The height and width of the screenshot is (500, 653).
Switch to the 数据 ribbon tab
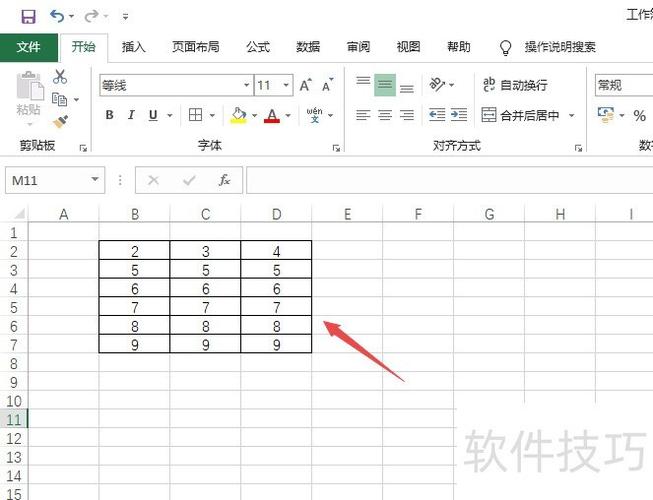308,47
